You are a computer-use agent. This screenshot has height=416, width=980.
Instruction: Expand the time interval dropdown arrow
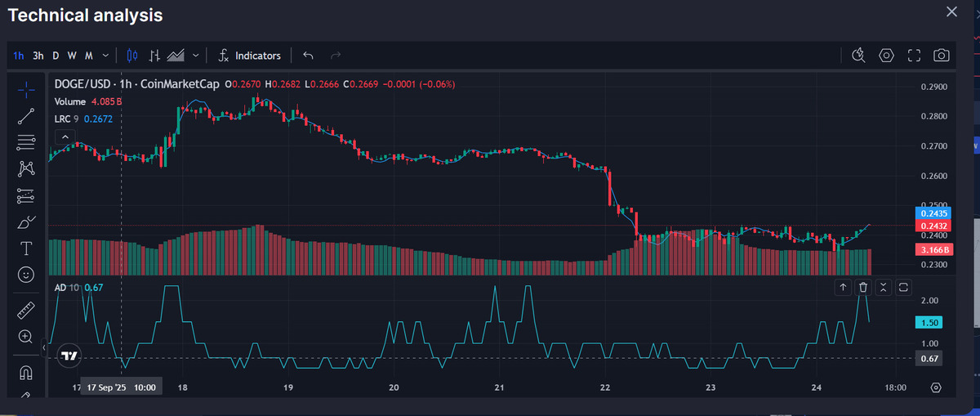[x=106, y=56]
